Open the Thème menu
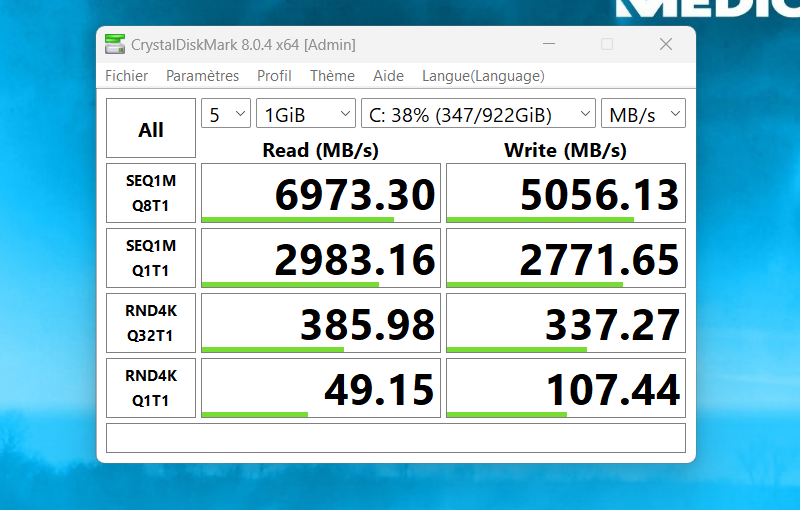Viewport: 800px width, 510px height. pos(332,76)
